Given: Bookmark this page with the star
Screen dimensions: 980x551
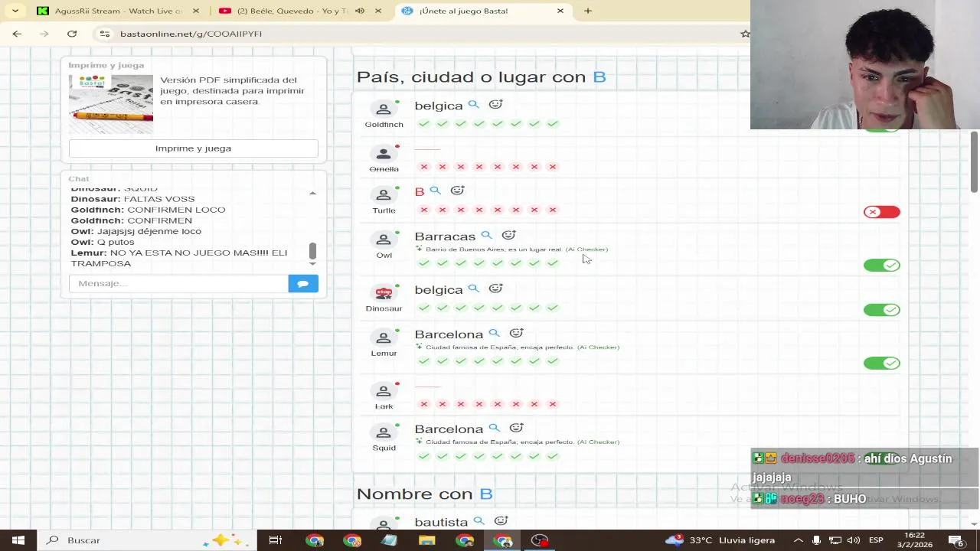Looking at the screenshot, I should (744, 34).
